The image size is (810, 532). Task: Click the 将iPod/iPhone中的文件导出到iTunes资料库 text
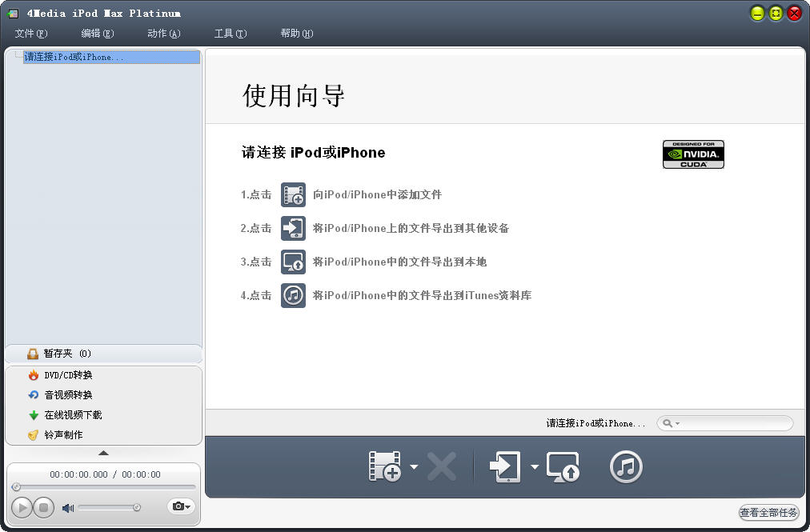pos(422,295)
